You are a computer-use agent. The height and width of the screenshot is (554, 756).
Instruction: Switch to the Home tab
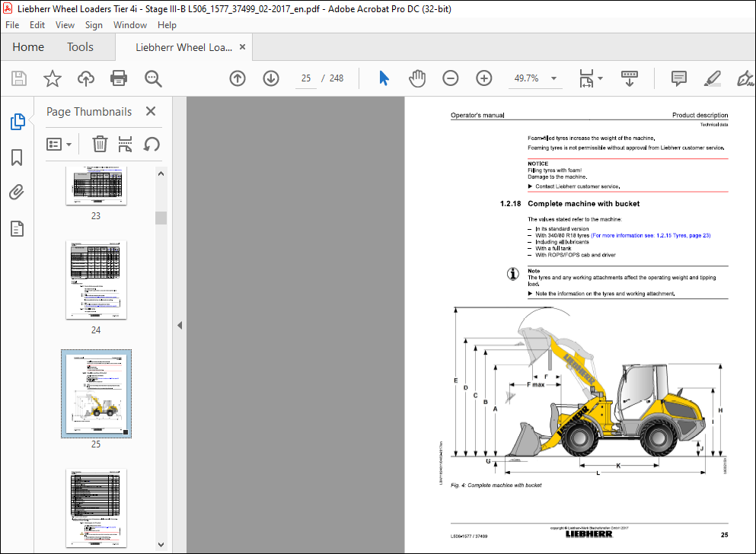point(28,46)
